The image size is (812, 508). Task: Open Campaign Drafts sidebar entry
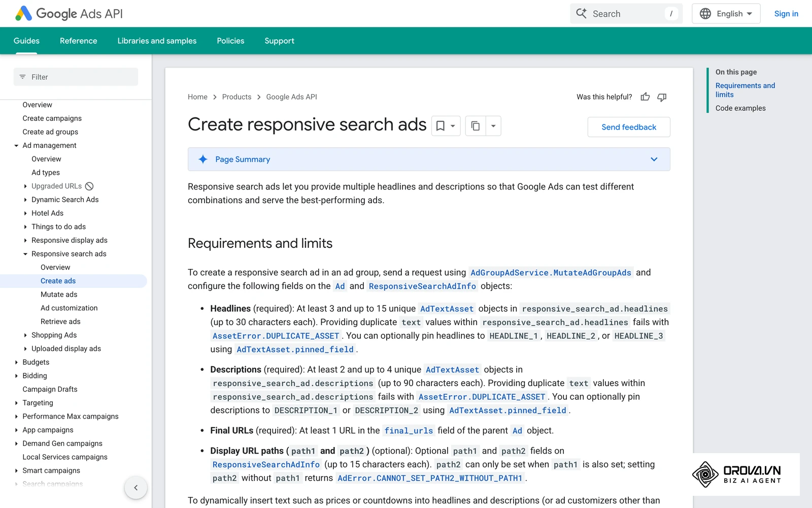50,390
